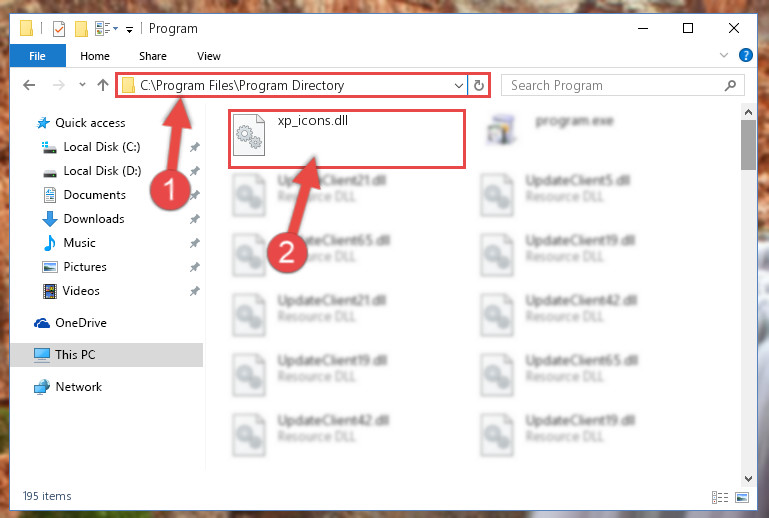The image size is (769, 518).
Task: Switch to details view in status bar
Action: [720, 497]
